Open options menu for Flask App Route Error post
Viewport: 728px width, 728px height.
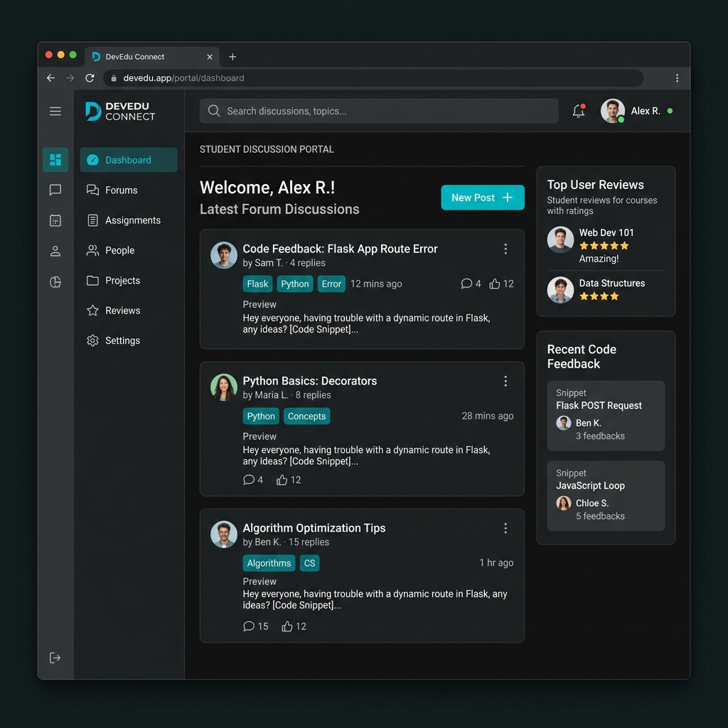[x=505, y=249]
